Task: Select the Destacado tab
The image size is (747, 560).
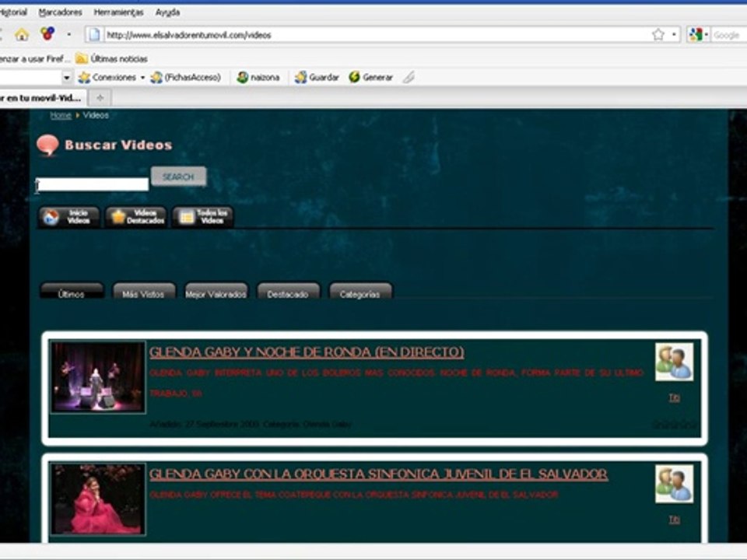Action: (288, 292)
